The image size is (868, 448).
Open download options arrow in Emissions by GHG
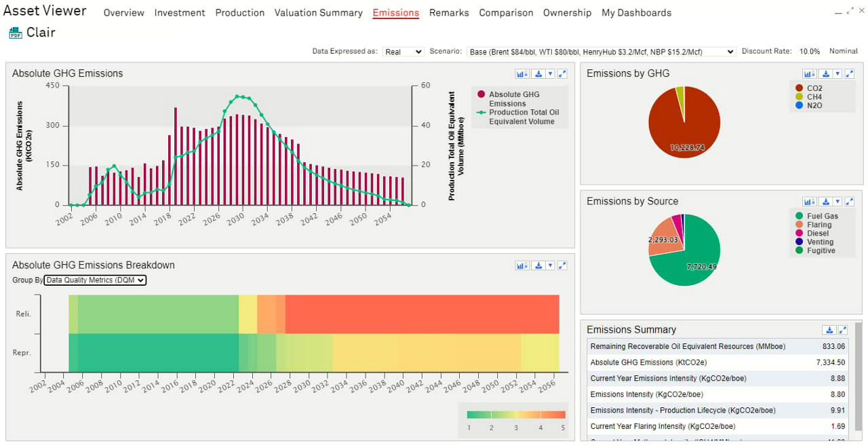coord(837,74)
